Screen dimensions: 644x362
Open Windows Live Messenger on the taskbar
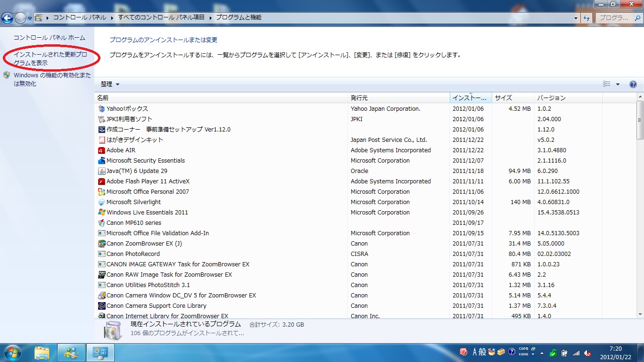coord(71,353)
